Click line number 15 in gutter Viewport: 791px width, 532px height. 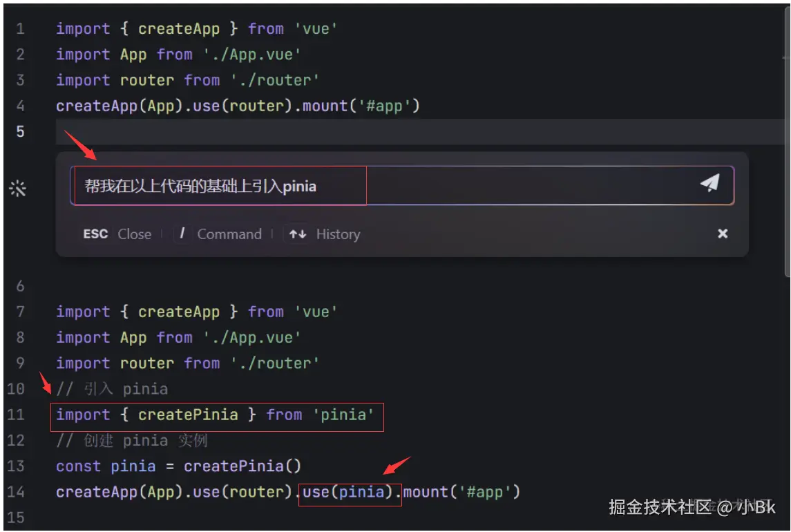pyautogui.click(x=16, y=518)
